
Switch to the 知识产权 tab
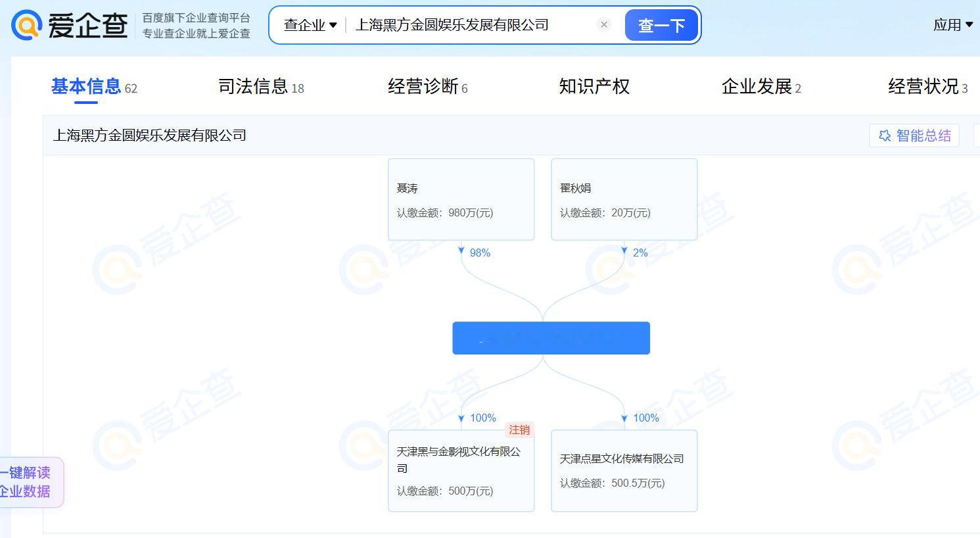click(594, 86)
